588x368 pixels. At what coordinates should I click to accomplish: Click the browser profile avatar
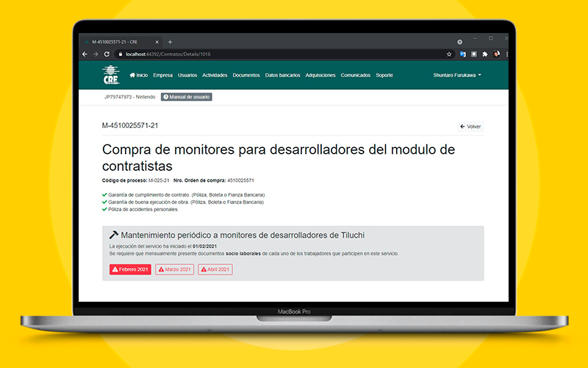click(496, 54)
